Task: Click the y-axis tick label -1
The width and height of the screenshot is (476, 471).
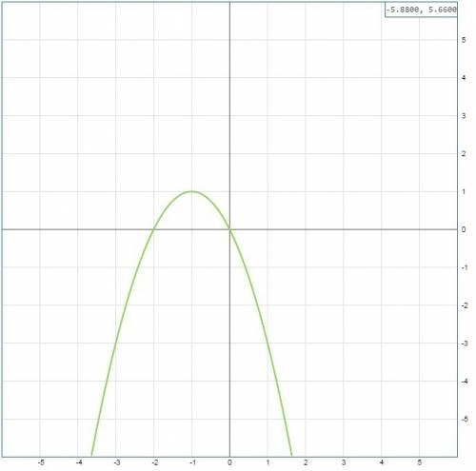Action: [x=465, y=267]
